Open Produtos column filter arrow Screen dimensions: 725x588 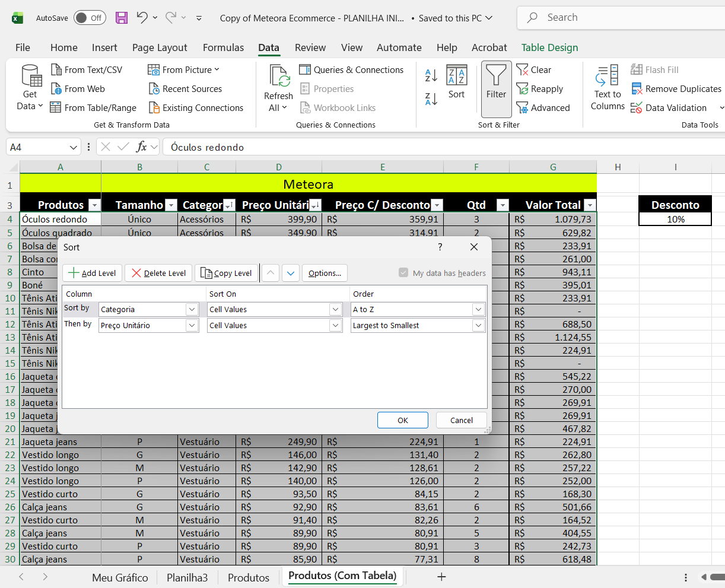[x=94, y=205]
